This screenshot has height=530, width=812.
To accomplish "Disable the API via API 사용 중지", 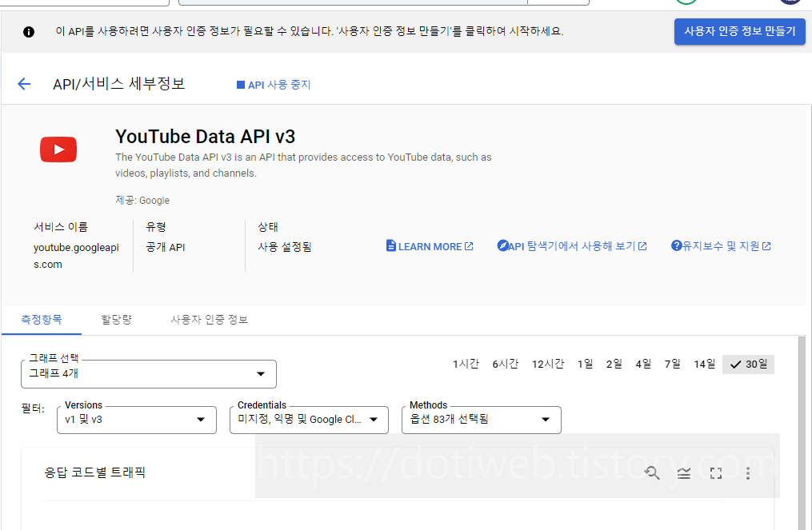I will coord(274,85).
